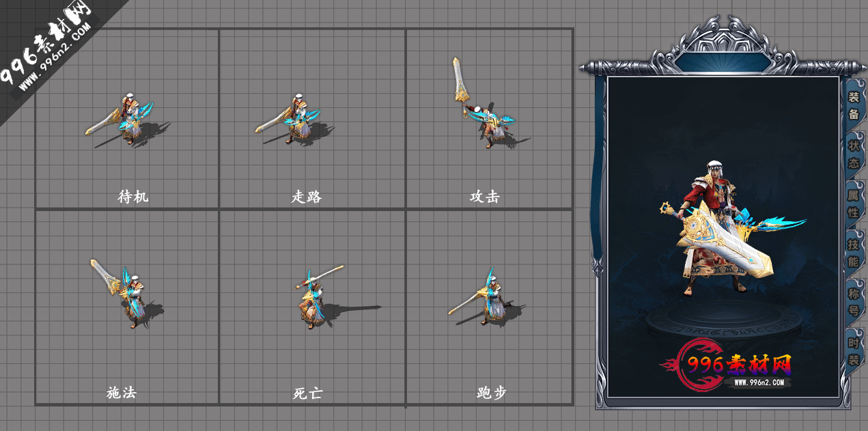The width and height of the screenshot is (868, 431).
Task: Click the 跑步 label text
Action: pos(492,393)
